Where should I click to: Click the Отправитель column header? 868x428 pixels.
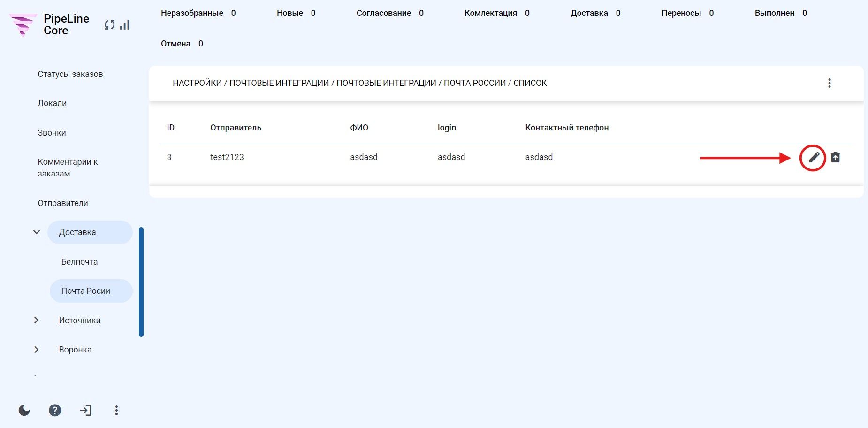(x=236, y=128)
